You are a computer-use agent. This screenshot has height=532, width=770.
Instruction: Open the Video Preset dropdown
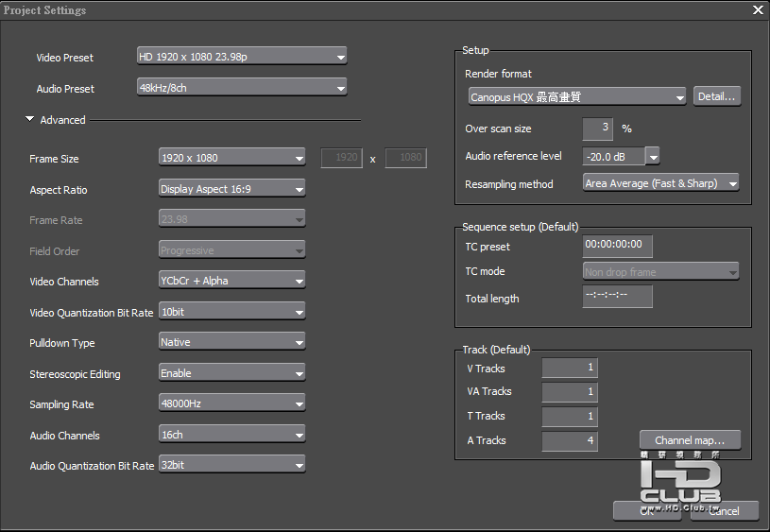242,57
